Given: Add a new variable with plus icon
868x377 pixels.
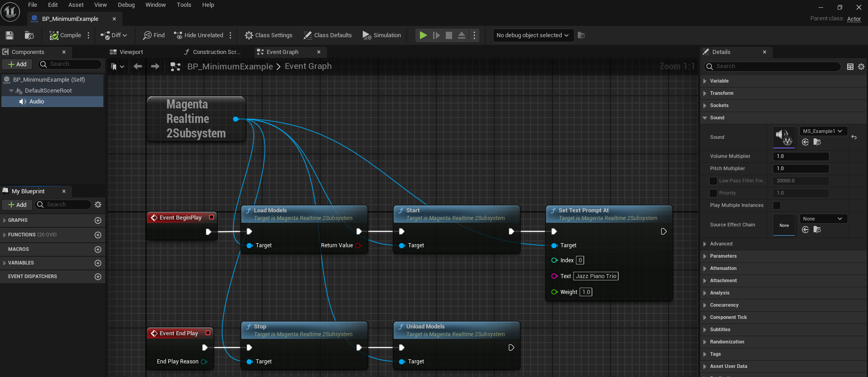Looking at the screenshot, I should (x=98, y=263).
